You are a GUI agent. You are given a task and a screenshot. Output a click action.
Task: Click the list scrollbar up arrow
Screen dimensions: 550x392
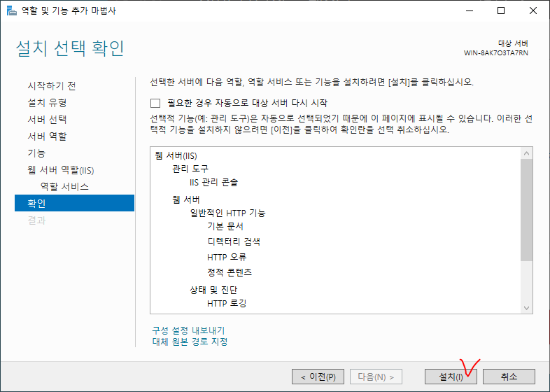pos(526,153)
